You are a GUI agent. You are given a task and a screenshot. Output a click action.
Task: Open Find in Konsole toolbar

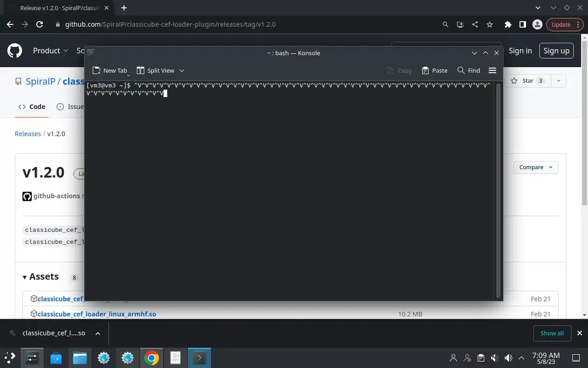(469, 70)
